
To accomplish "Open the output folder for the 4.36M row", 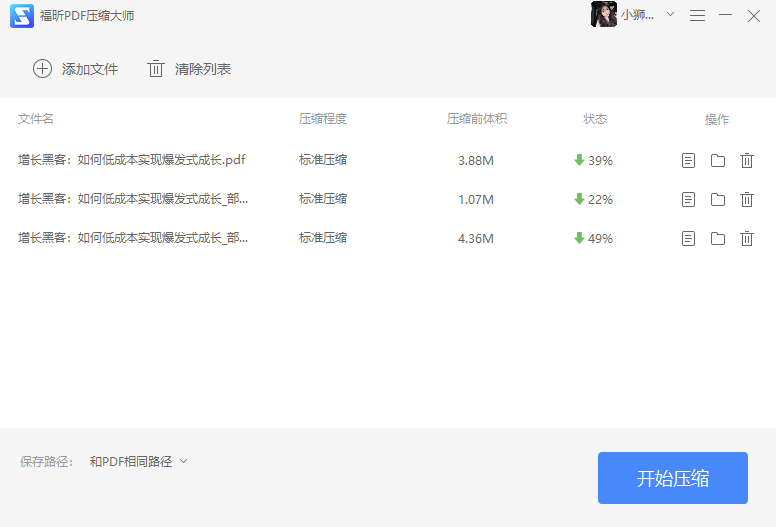I will click(x=718, y=239).
